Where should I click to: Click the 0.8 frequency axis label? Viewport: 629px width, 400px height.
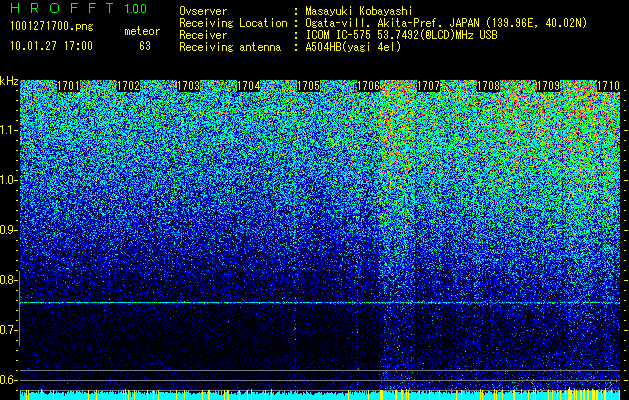coord(8,280)
